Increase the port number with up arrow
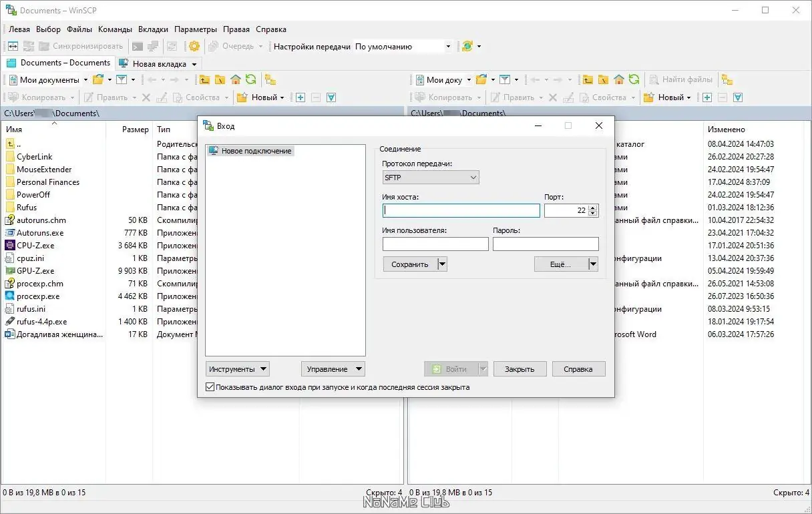The image size is (812, 514). 593,207
